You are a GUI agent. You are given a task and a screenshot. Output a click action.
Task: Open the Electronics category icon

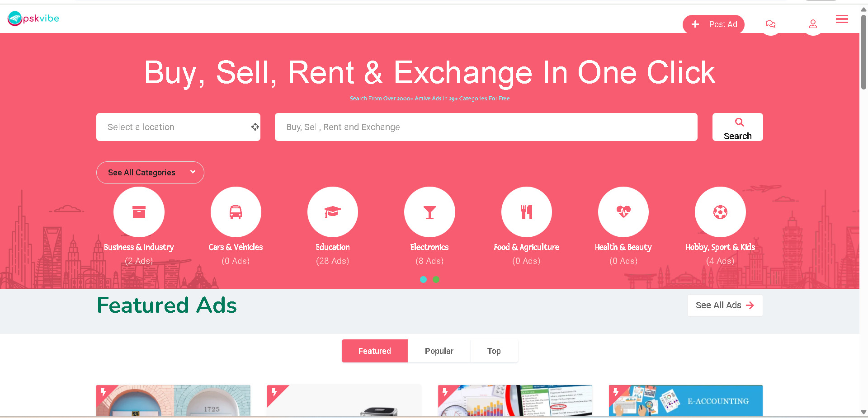429,212
